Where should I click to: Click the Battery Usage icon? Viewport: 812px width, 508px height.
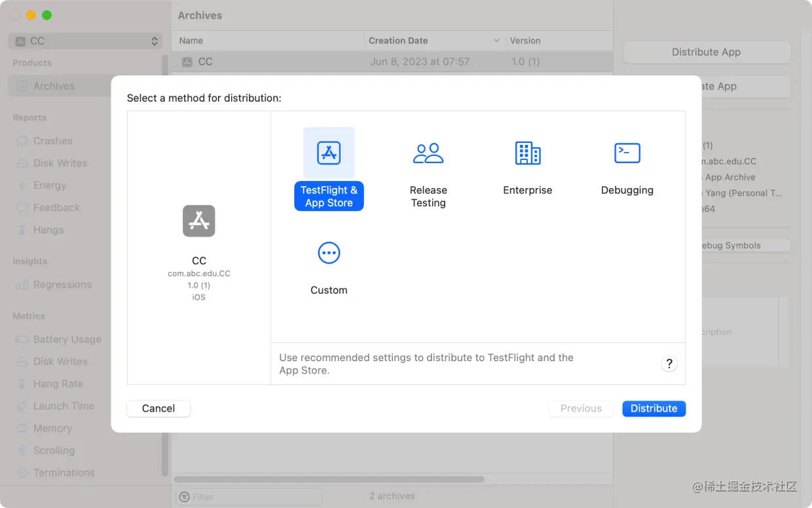[22, 340]
